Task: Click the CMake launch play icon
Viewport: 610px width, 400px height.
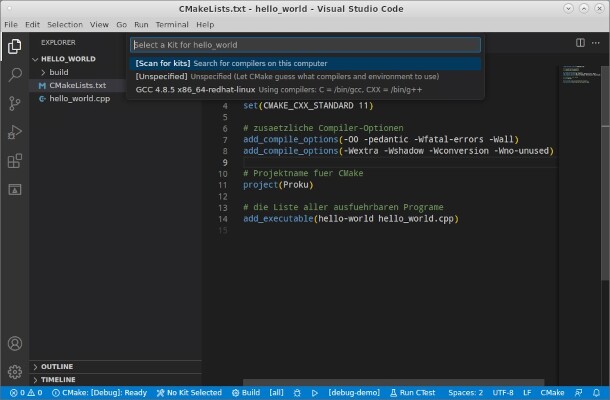Action: (314, 393)
